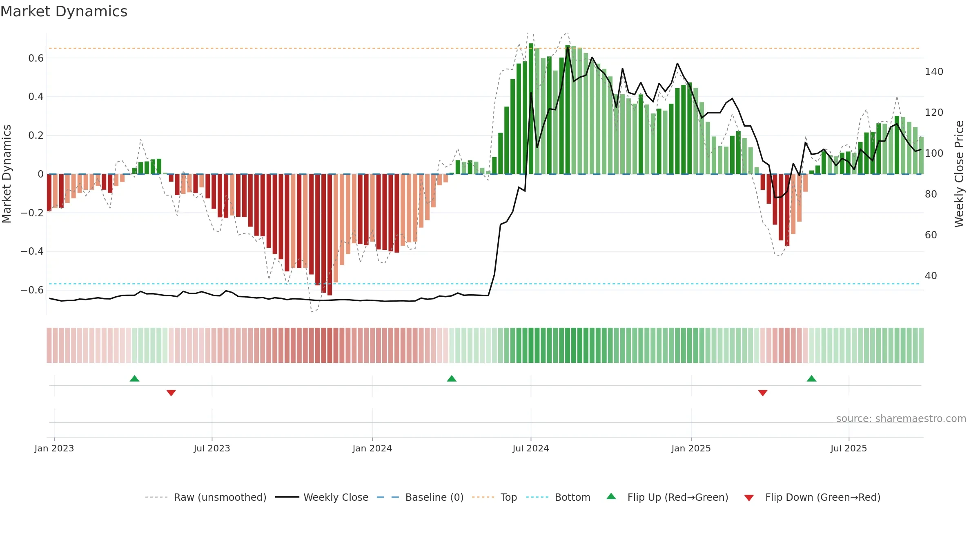Click the 100 price tick label
This screenshot has height=551, width=980.
[934, 153]
